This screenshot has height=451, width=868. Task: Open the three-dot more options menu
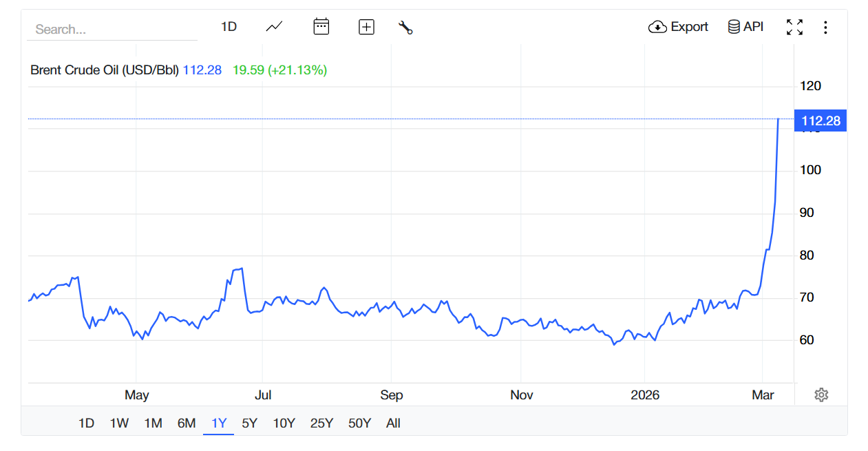click(825, 27)
